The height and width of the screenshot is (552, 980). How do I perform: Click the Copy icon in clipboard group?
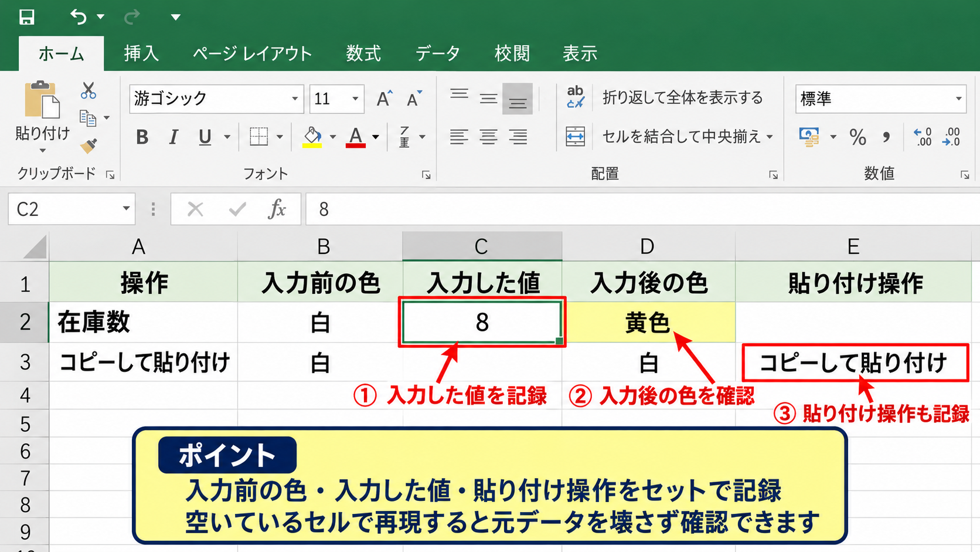(88, 118)
